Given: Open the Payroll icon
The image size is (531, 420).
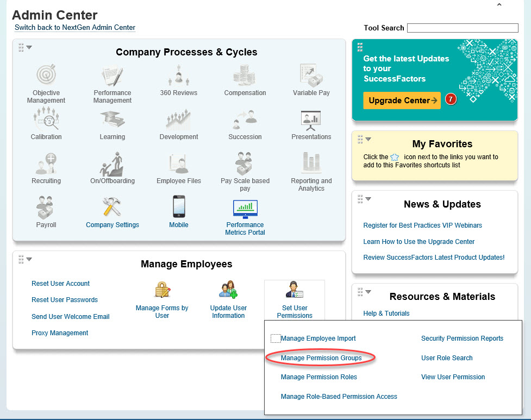Looking at the screenshot, I should [x=45, y=207].
